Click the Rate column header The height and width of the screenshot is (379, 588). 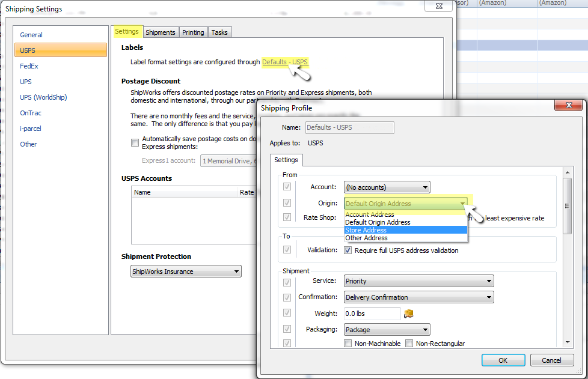247,192
